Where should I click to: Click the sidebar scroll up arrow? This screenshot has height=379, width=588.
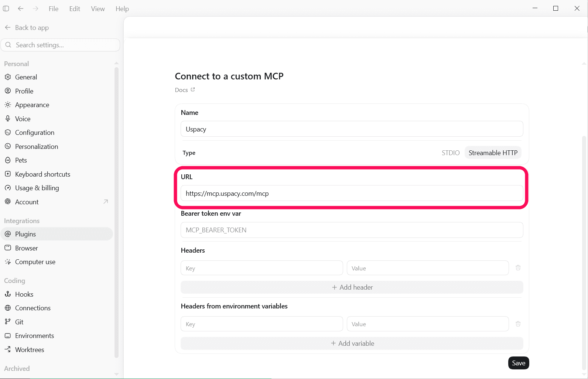pos(116,63)
